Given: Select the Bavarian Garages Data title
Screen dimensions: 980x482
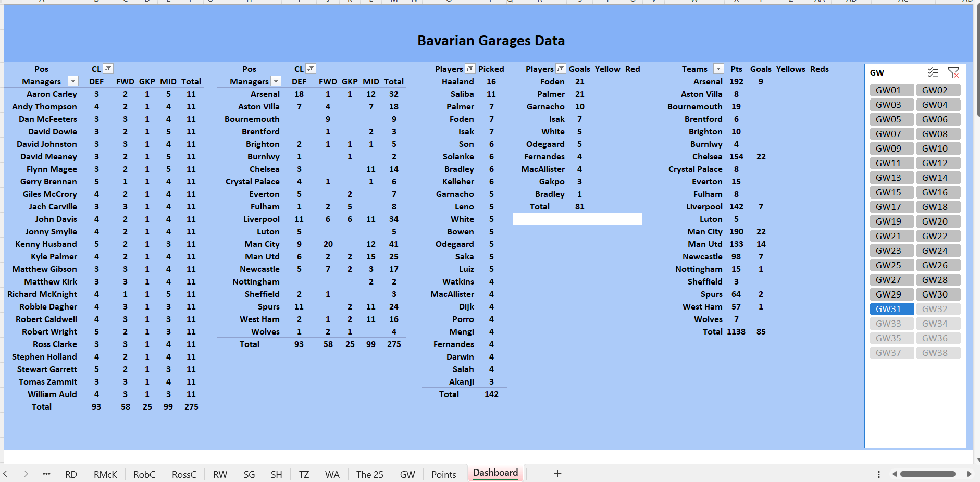Looking at the screenshot, I should 491,41.
